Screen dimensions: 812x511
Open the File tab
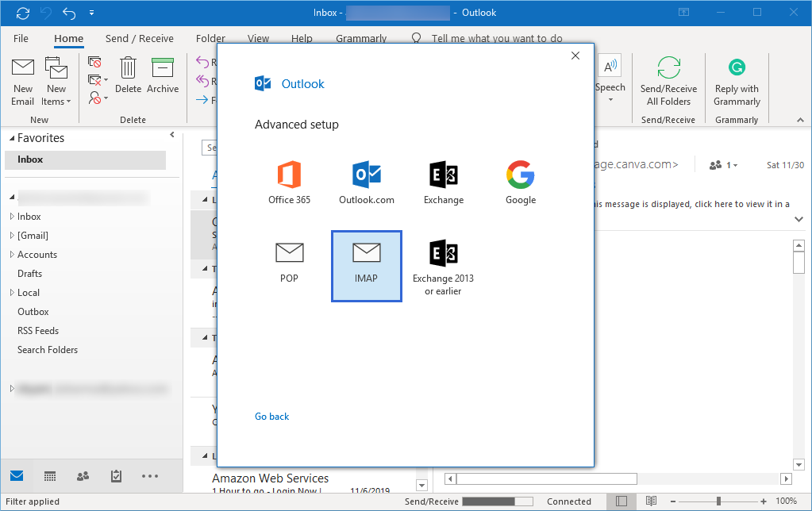[x=21, y=38]
